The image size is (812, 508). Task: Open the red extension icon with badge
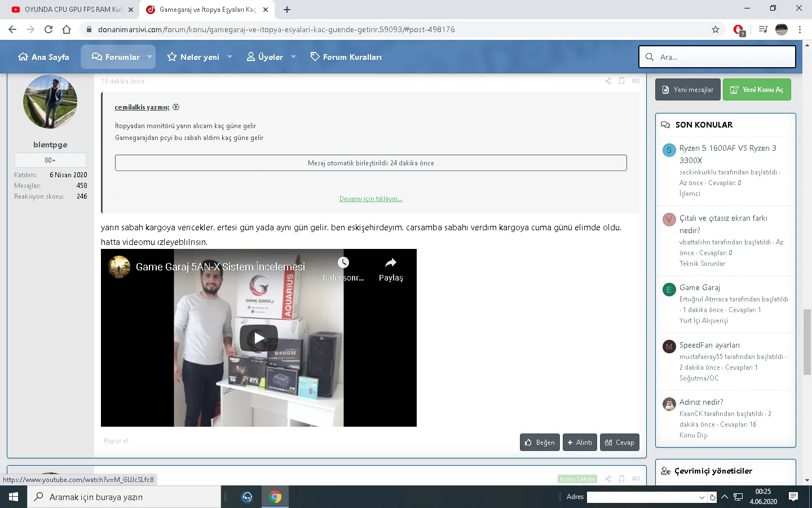(739, 30)
